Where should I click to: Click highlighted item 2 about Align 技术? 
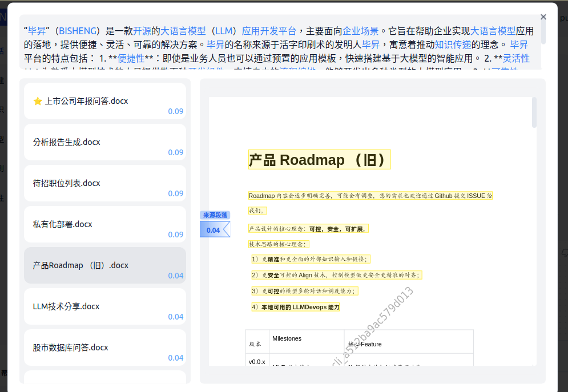tap(337, 275)
